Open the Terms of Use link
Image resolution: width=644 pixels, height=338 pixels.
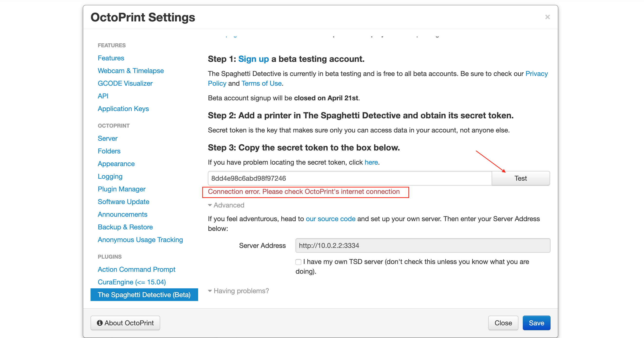[x=261, y=83]
